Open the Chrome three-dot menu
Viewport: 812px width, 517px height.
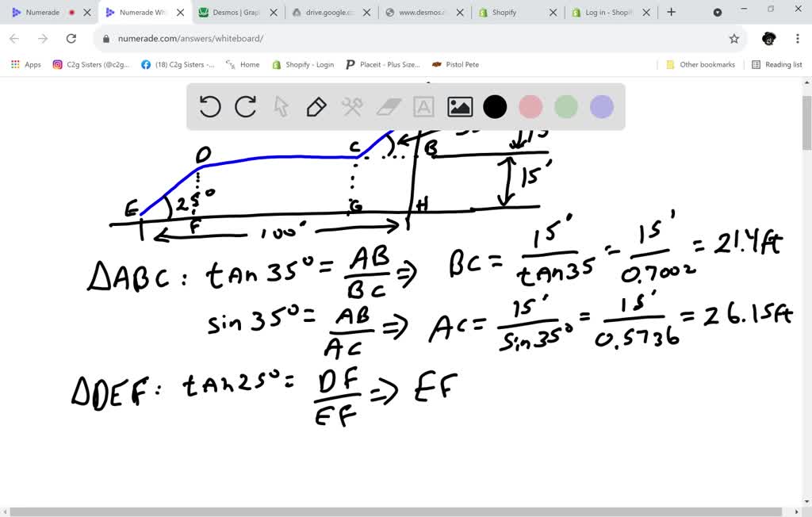797,38
